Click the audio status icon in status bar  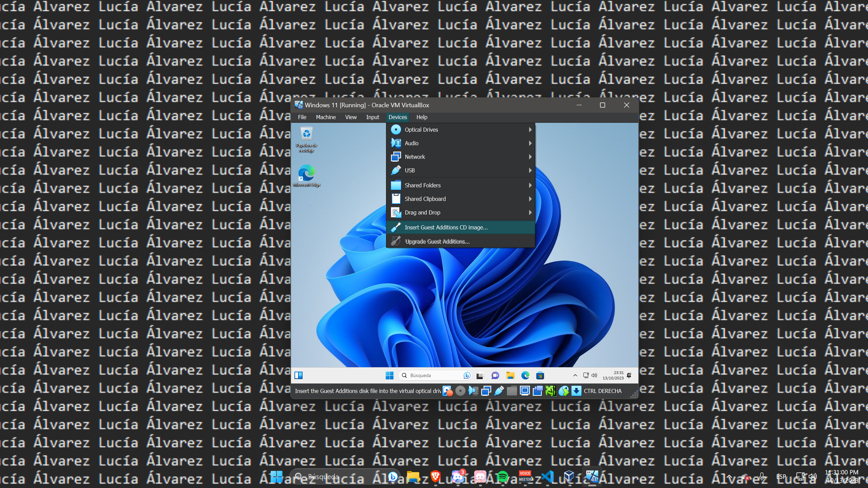click(473, 391)
